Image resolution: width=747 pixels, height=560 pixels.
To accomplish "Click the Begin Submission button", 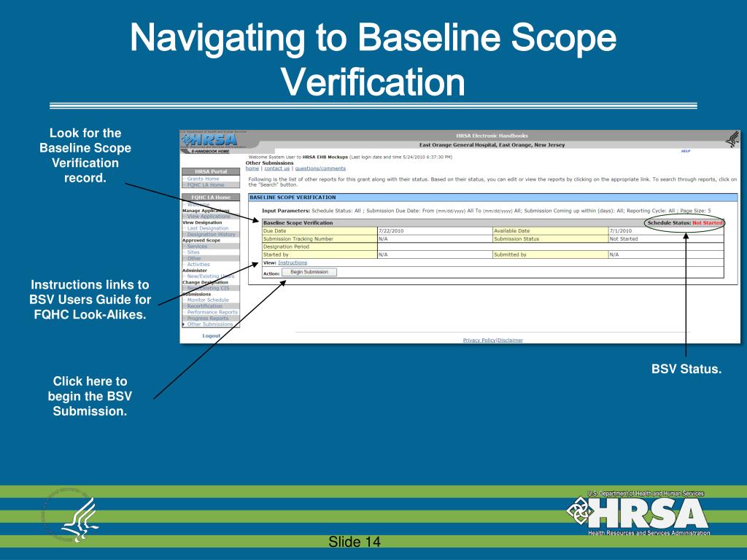I will [x=309, y=272].
